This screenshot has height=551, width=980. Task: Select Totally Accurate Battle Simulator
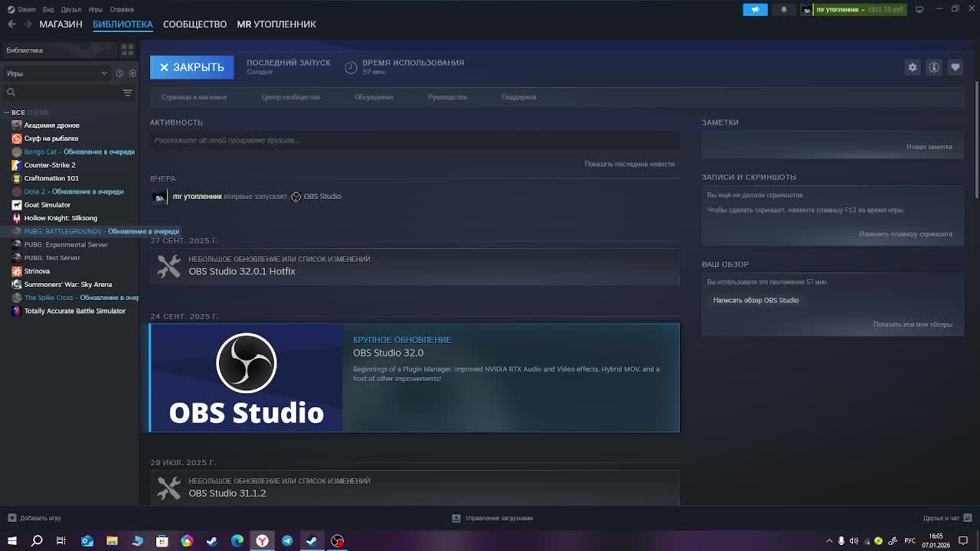click(75, 311)
